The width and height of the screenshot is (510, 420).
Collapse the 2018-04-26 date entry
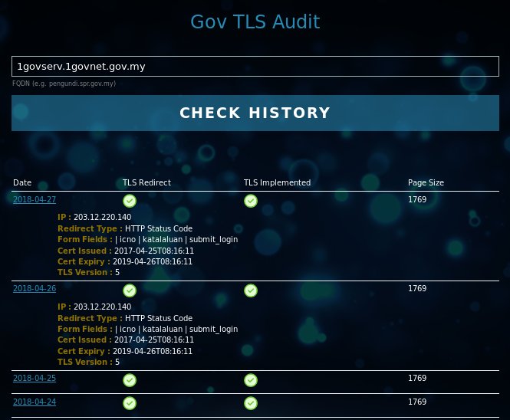35,290
